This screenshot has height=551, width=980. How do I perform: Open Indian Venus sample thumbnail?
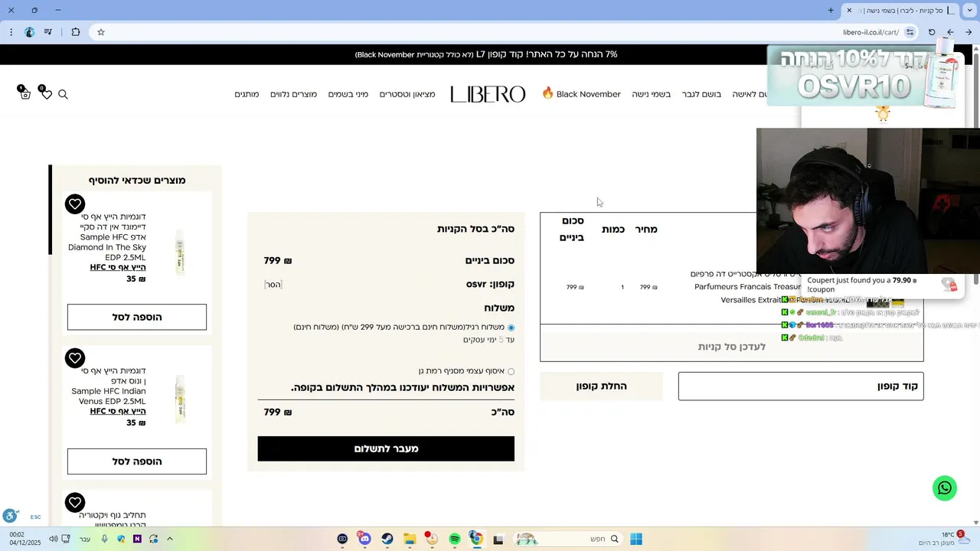[x=179, y=398]
